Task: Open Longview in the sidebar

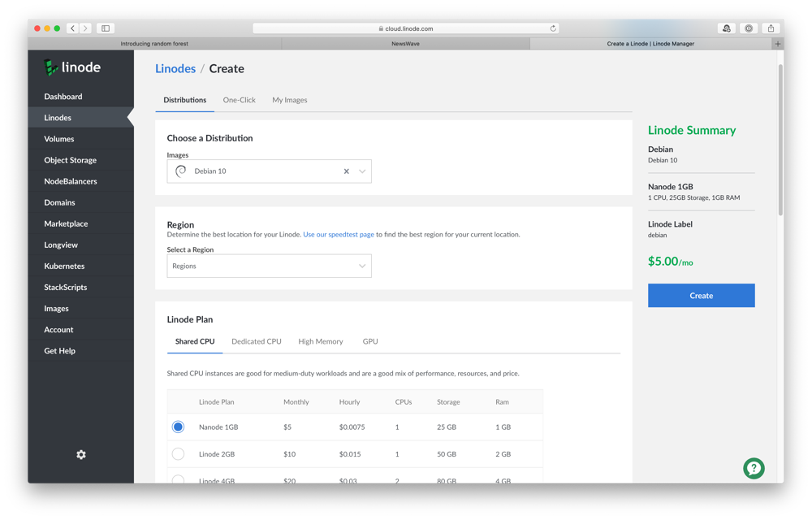Action: (x=80, y=245)
